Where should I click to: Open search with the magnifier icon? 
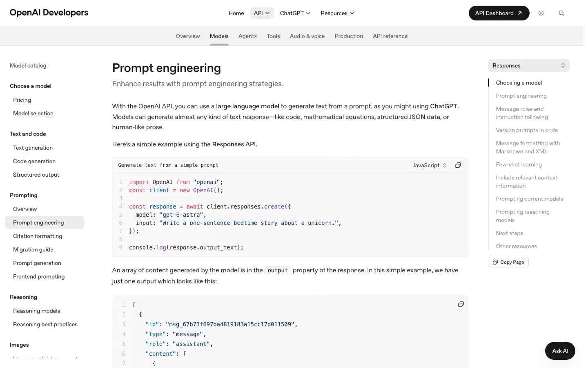coord(561,13)
